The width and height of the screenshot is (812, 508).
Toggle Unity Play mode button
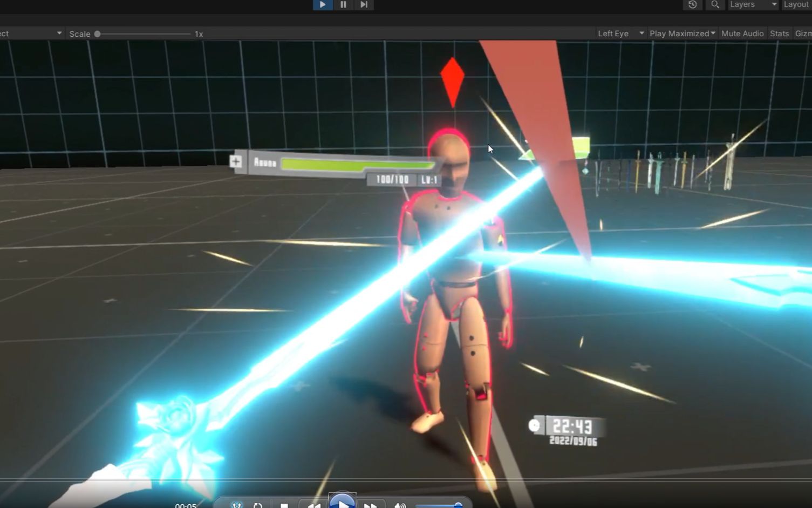pos(323,5)
